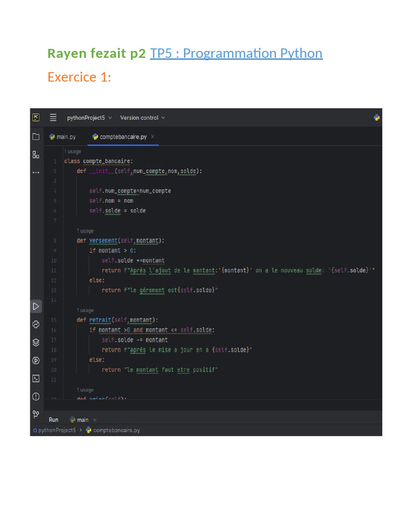Click the compte_bancaire class name
Image resolution: width=399 pixels, height=532 pixels.
coord(107,161)
